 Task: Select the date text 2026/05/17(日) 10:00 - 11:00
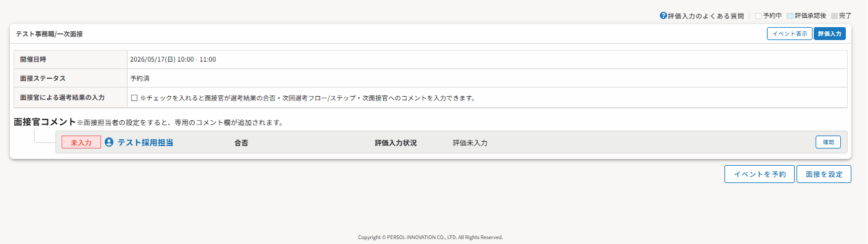pyautogui.click(x=173, y=60)
